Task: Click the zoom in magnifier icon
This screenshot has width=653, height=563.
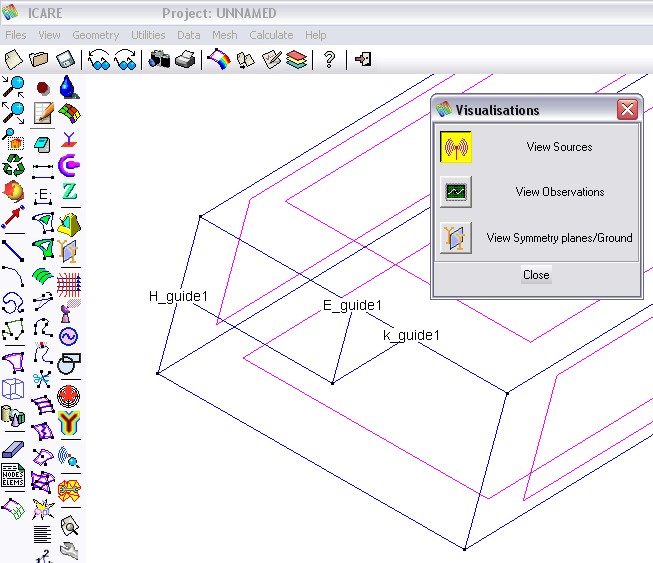Action: tap(13, 87)
